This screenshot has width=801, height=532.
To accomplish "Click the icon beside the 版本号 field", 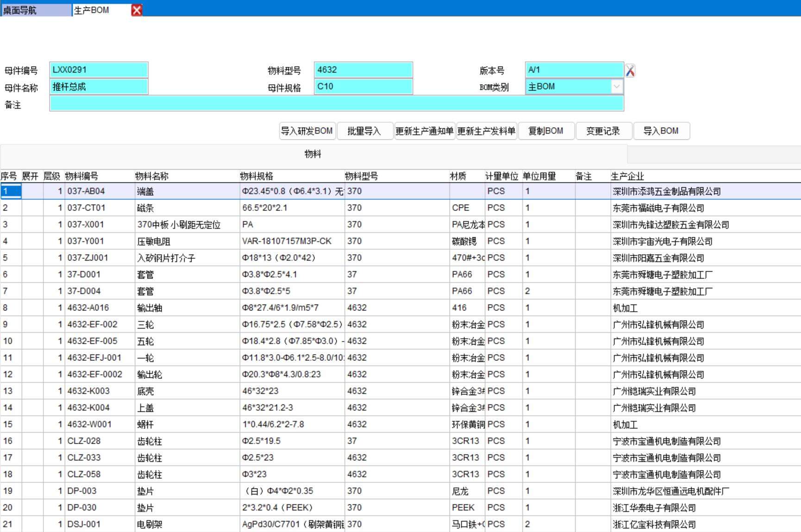I will (630, 70).
